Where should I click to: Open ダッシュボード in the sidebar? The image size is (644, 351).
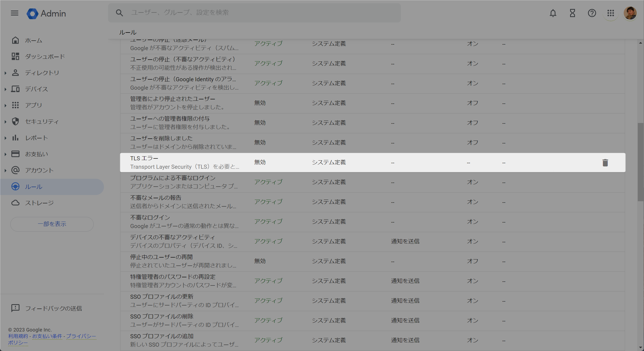click(x=45, y=57)
